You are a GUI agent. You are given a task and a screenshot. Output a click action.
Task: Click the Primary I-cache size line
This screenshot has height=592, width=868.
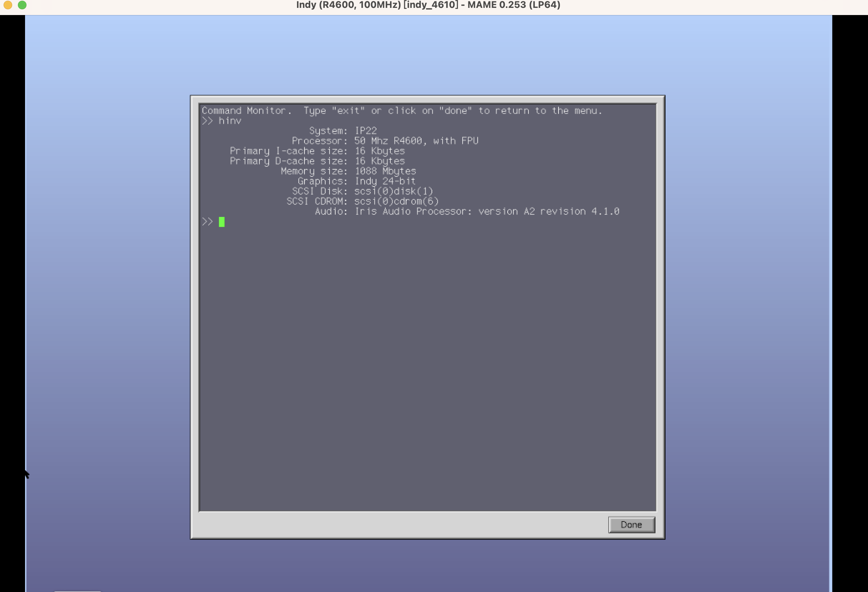317,151
